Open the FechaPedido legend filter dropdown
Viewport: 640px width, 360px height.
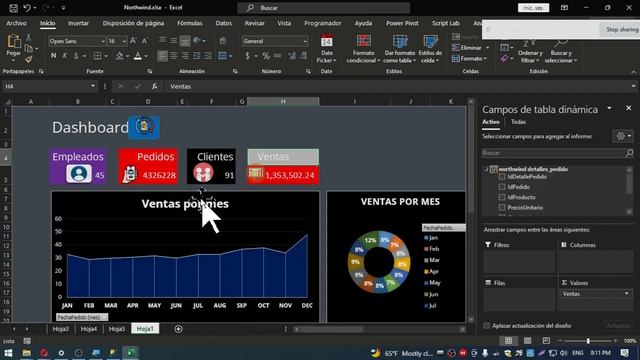coord(444,228)
